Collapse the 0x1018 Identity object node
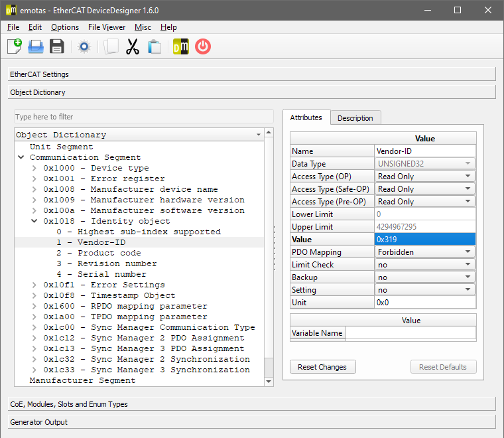Viewport: 504px width, 438px height. click(x=34, y=222)
